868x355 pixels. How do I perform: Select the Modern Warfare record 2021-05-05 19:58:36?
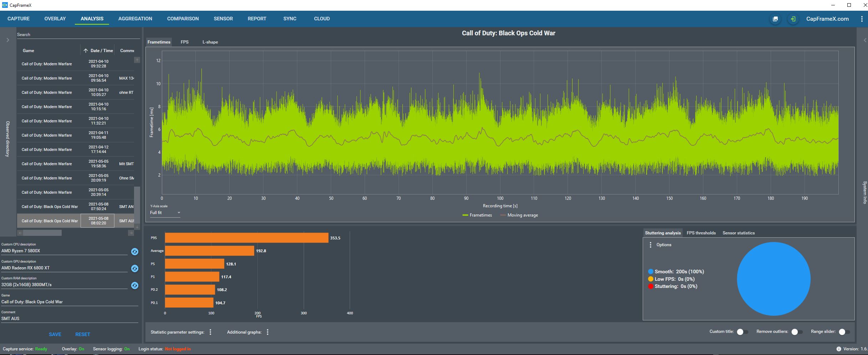click(x=76, y=164)
